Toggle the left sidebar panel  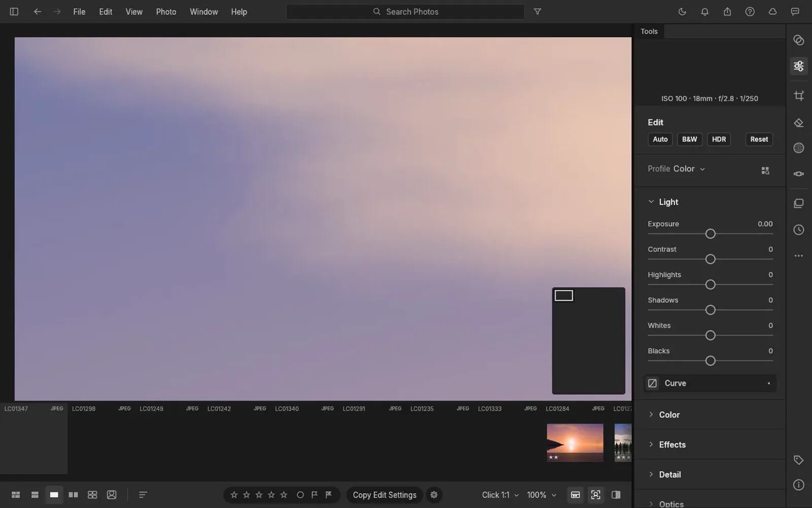(14, 12)
